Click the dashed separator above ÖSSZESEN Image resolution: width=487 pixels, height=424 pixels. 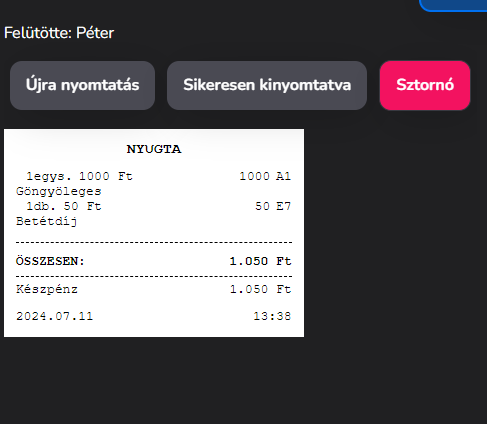coord(154,242)
